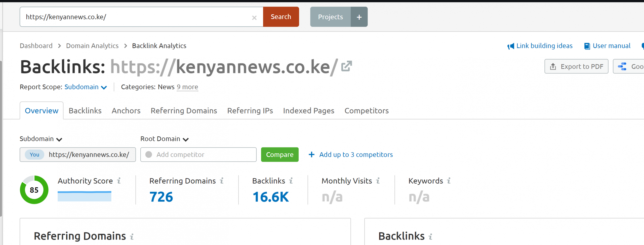Open the Referring Domains tab

[x=184, y=111]
